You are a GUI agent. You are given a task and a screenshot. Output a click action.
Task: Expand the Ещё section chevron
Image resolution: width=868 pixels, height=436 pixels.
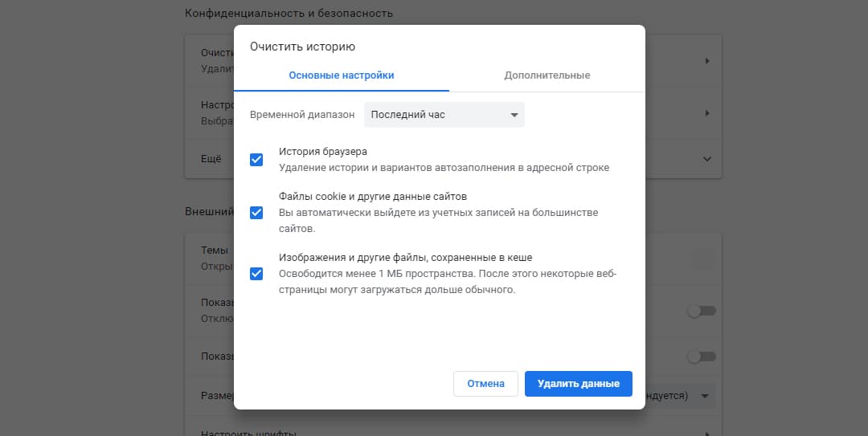pyautogui.click(x=707, y=159)
